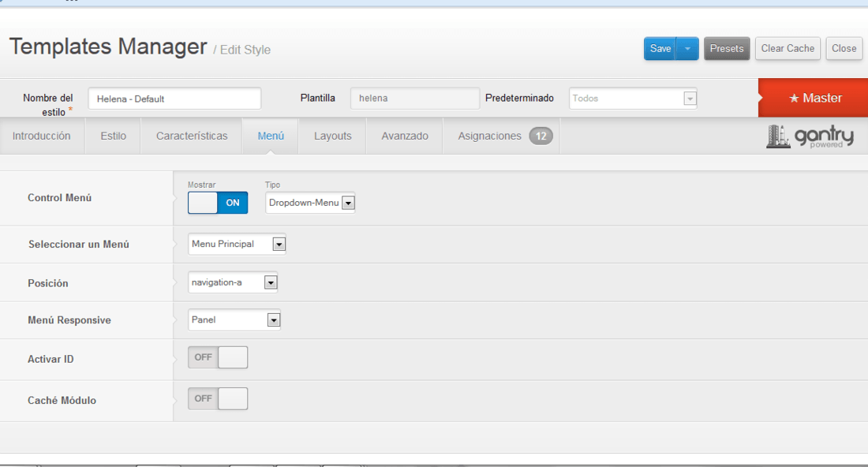Enable the Activar ID switch
This screenshot has width=868, height=467.
click(x=218, y=357)
